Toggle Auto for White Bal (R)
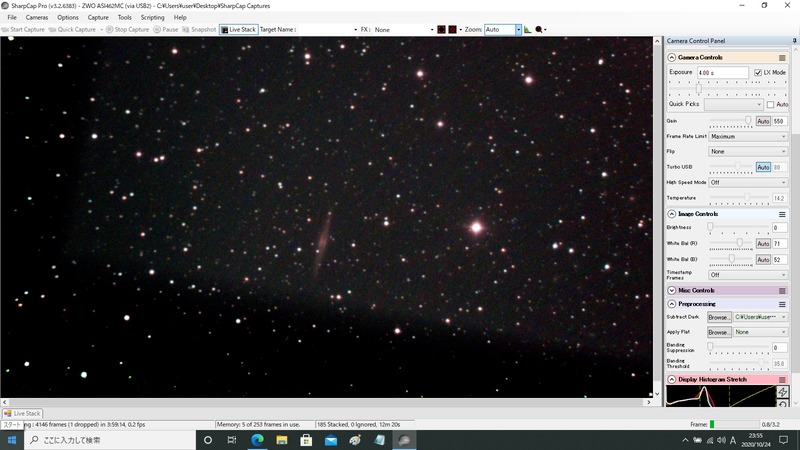This screenshot has height=450, width=800. [x=763, y=244]
